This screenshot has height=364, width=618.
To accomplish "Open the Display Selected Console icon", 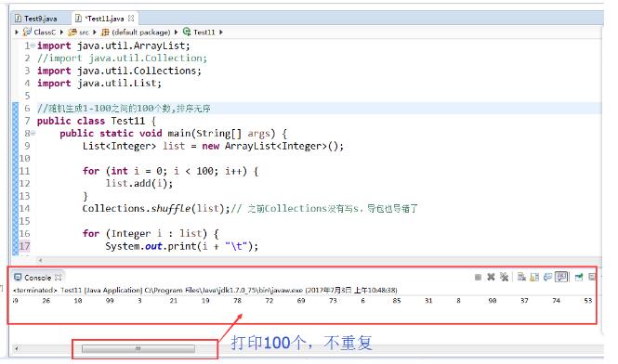I will [x=592, y=278].
